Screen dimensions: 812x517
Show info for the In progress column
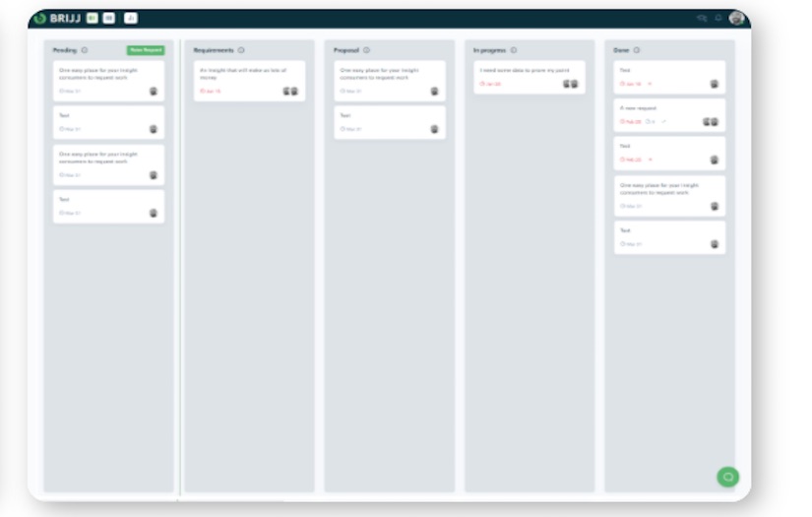coord(513,50)
